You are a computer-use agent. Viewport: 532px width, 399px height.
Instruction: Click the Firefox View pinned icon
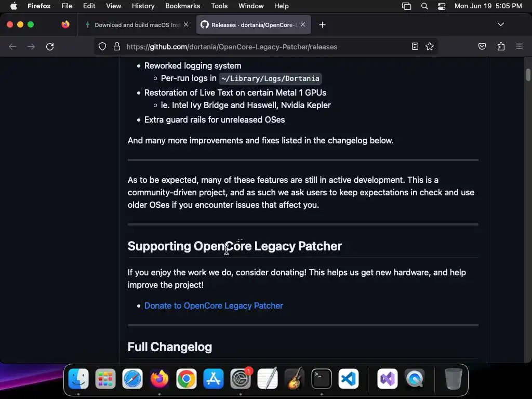coord(65,24)
